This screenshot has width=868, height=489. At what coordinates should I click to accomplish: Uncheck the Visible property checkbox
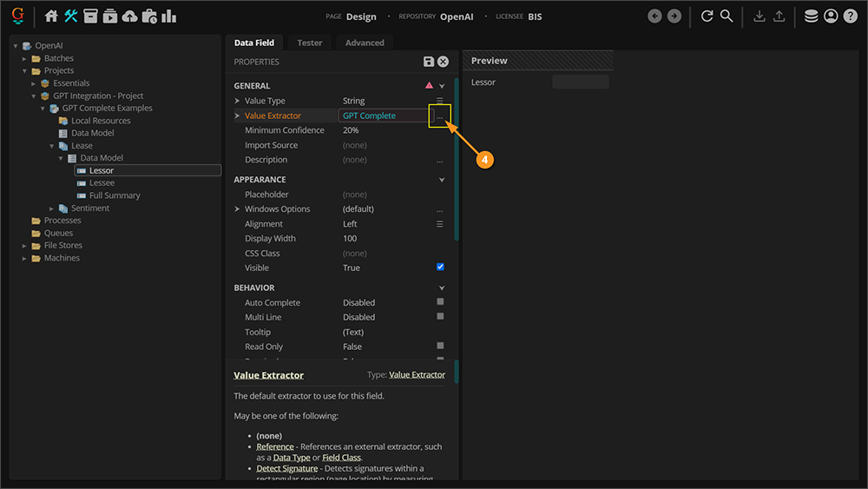[440, 268]
